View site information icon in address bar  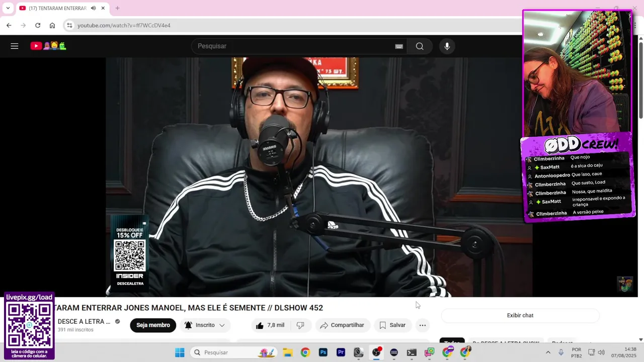pyautogui.click(x=69, y=25)
